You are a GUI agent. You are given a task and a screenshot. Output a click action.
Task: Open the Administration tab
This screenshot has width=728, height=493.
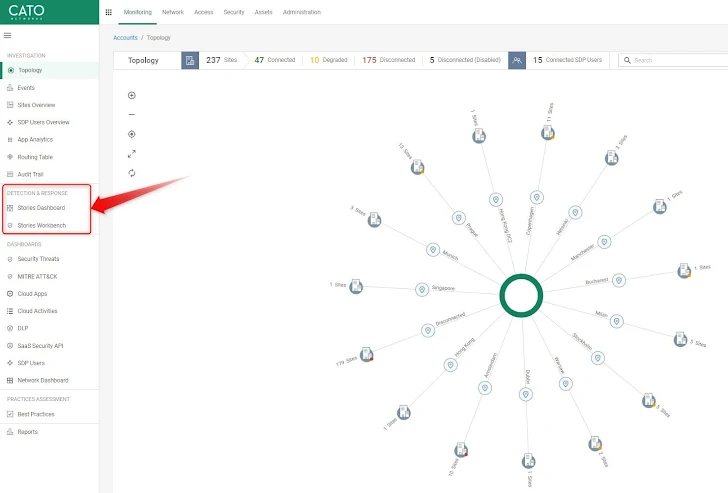[302, 12]
